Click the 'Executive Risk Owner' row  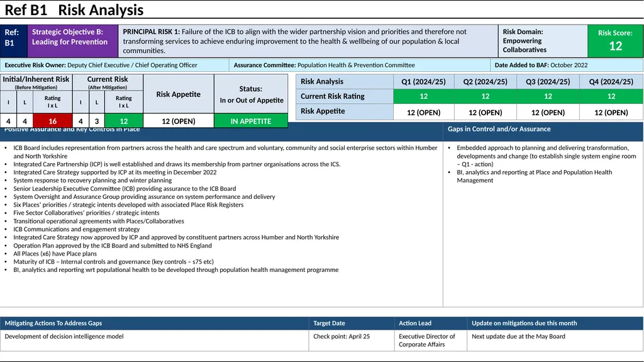point(114,65)
